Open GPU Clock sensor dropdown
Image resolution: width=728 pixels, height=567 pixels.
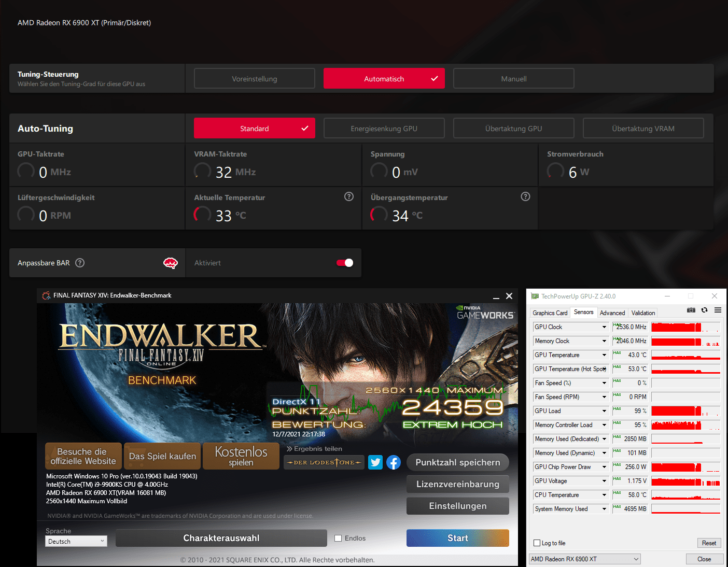click(604, 327)
